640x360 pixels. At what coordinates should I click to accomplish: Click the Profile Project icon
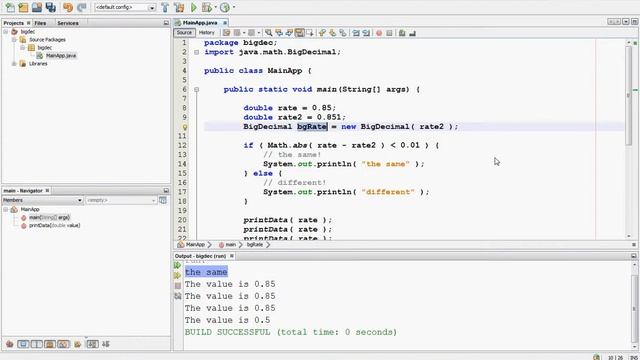pyautogui.click(x=224, y=7)
